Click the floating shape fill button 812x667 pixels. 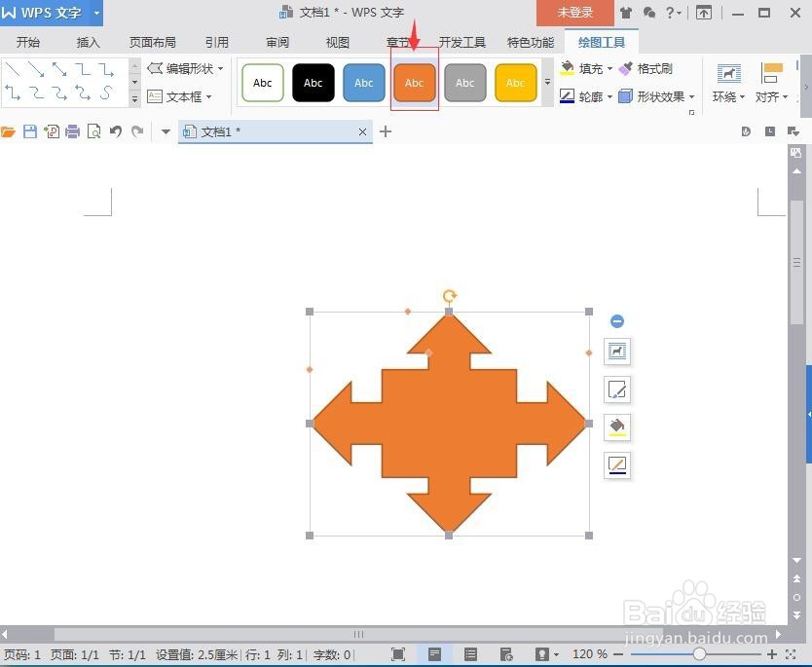pos(616,427)
